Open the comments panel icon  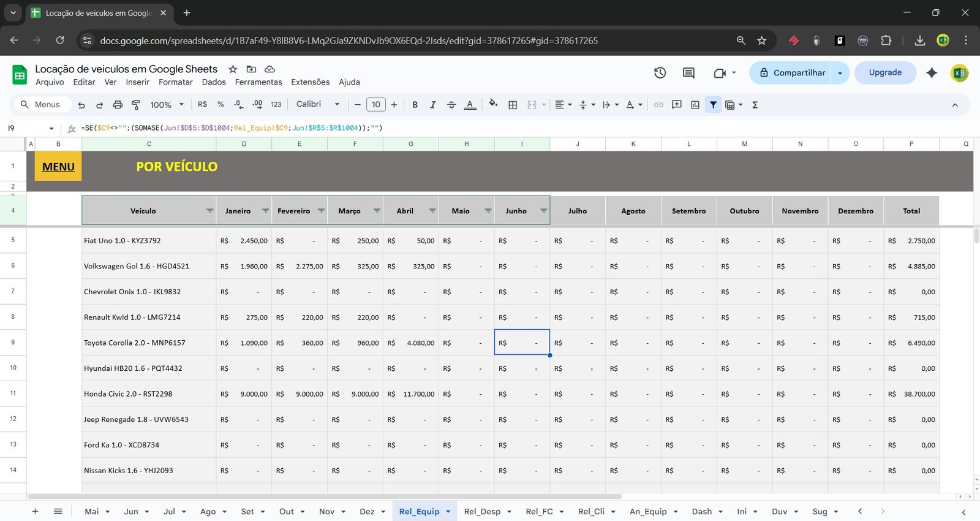click(x=688, y=73)
